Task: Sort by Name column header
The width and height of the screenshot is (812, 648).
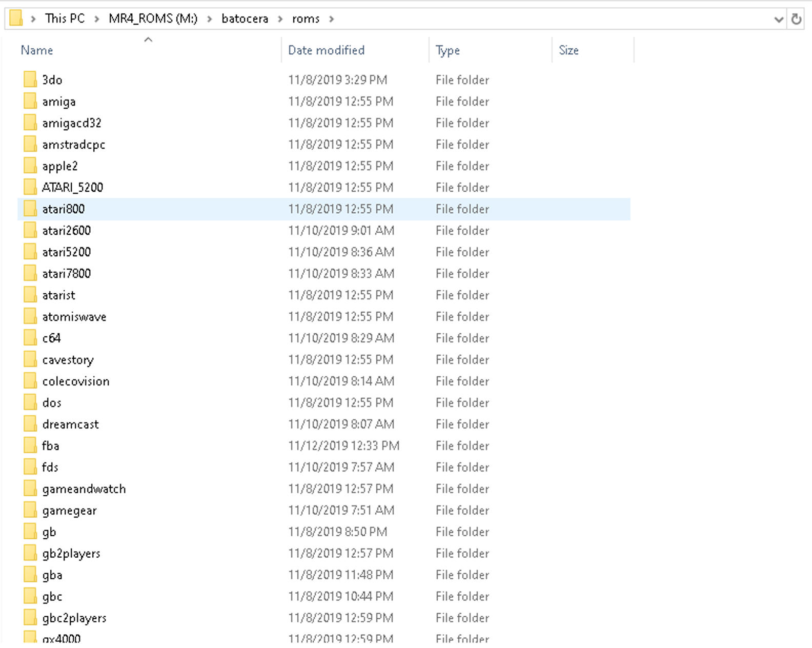Action: [x=37, y=50]
